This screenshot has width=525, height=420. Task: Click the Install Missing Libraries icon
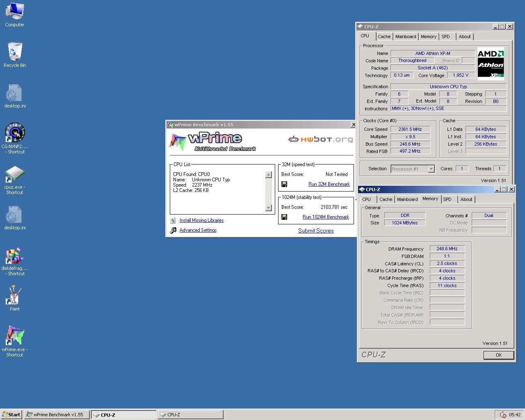point(173,220)
